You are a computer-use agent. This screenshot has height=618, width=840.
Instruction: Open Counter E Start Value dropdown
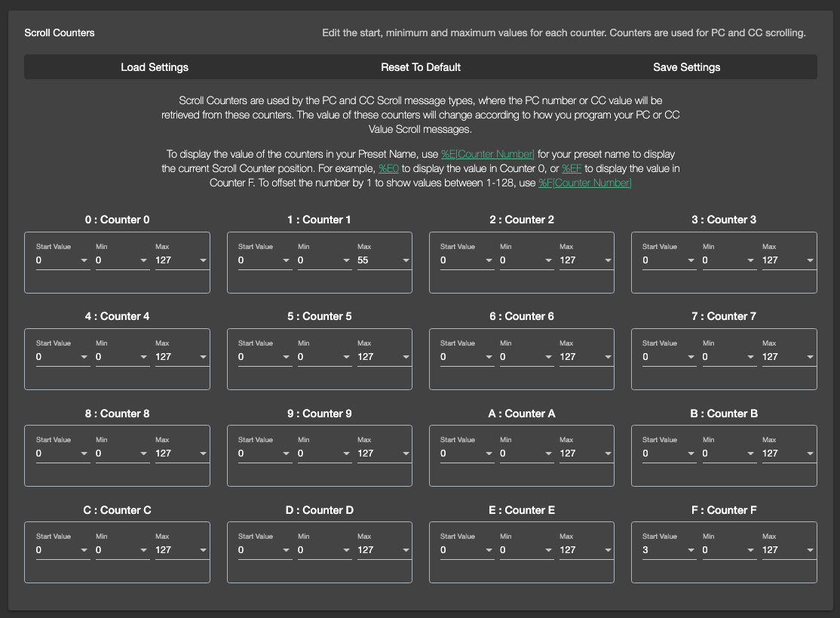pyautogui.click(x=467, y=550)
